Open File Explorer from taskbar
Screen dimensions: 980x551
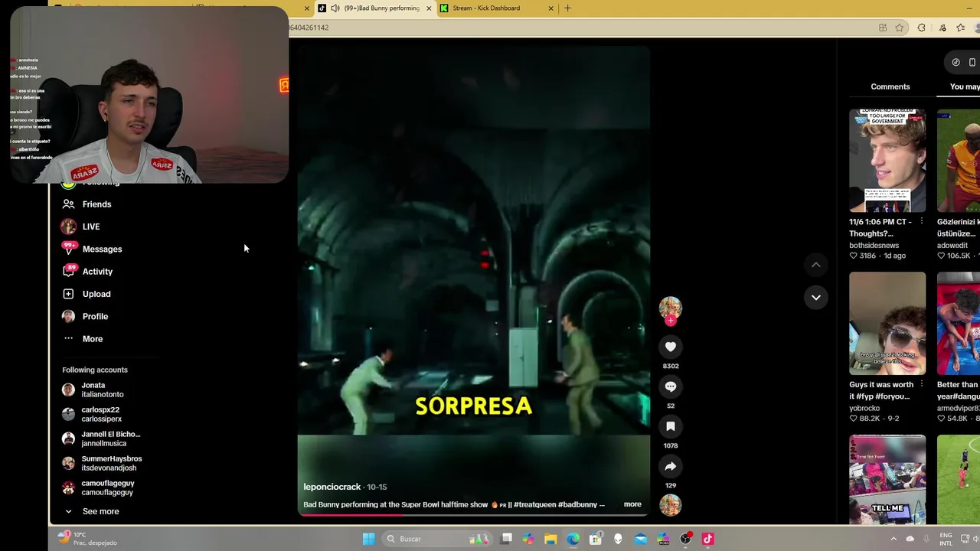(550, 539)
